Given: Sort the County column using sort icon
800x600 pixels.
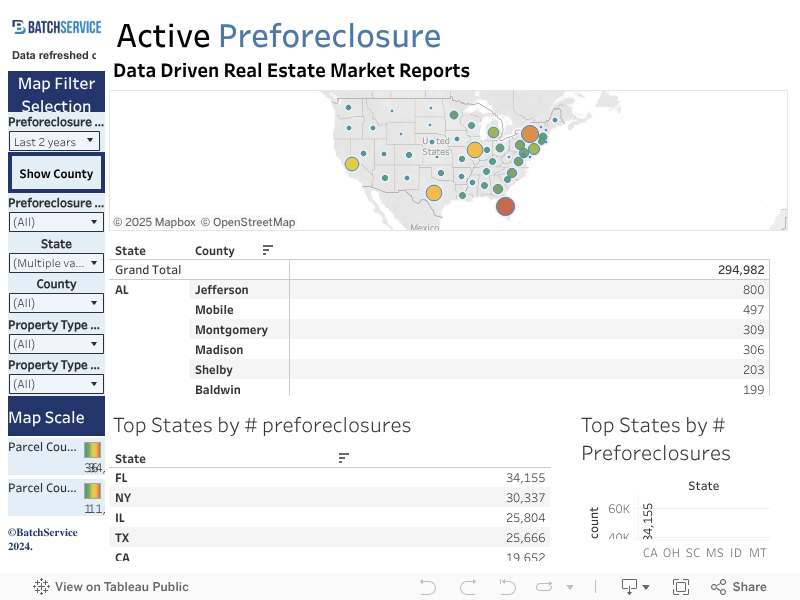Looking at the screenshot, I should 267,250.
